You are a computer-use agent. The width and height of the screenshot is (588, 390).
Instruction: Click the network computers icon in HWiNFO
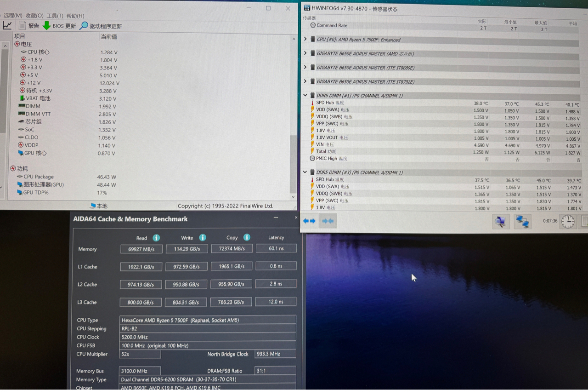click(x=522, y=222)
